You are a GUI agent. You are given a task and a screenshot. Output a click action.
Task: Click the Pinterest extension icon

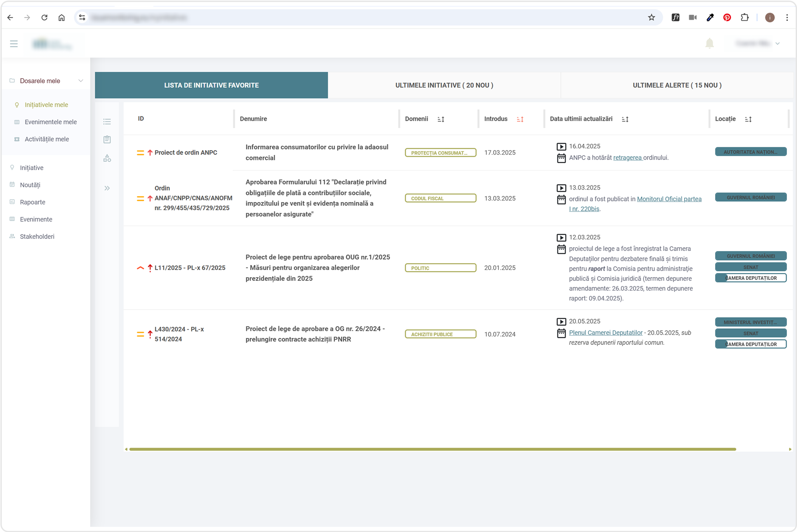tap(727, 18)
